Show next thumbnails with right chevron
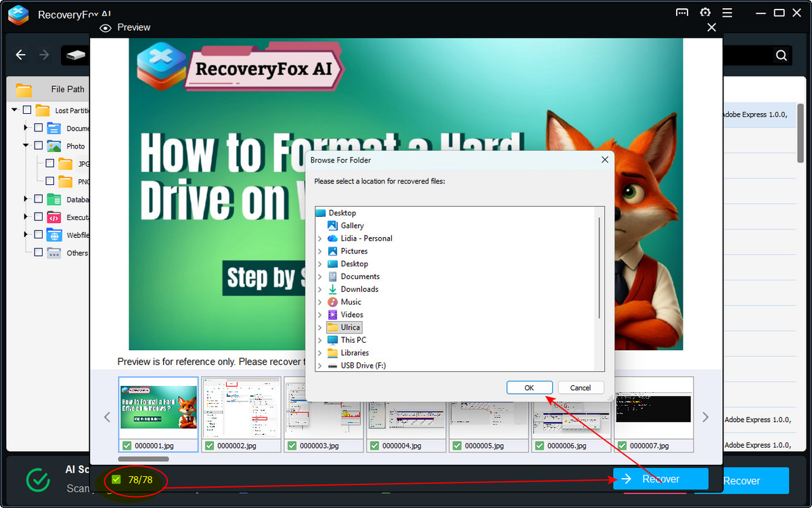 [705, 417]
